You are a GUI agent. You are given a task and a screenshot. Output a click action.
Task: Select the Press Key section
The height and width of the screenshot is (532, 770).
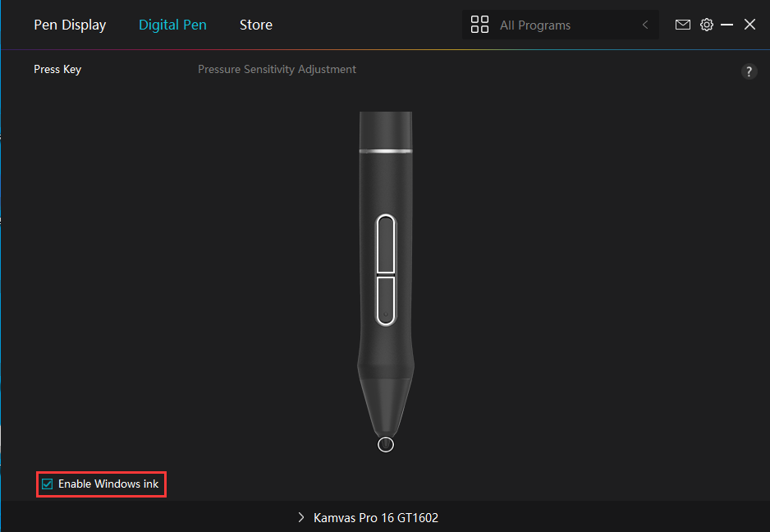[57, 70]
